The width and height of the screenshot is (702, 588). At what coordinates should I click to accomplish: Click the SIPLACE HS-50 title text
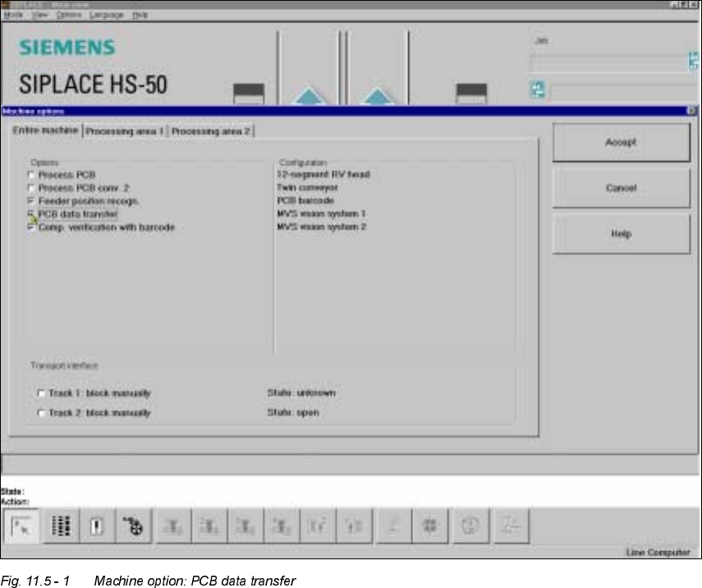click(x=93, y=85)
